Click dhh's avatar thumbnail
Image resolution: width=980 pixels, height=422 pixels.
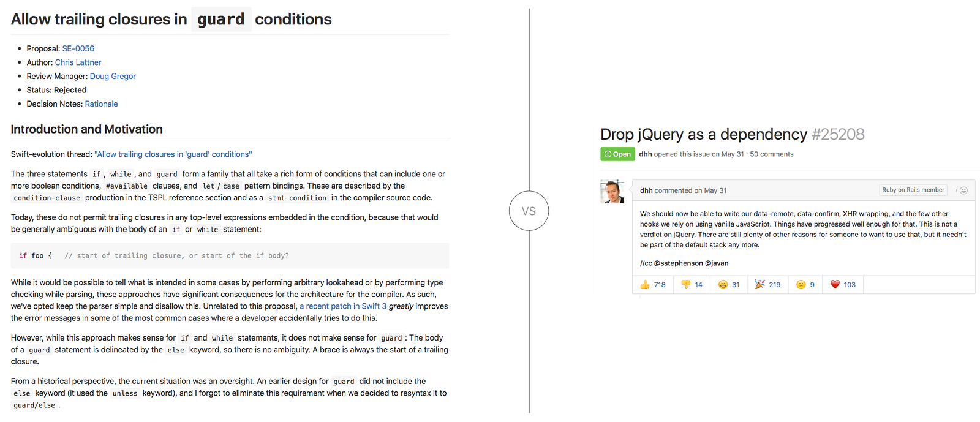[x=612, y=192]
